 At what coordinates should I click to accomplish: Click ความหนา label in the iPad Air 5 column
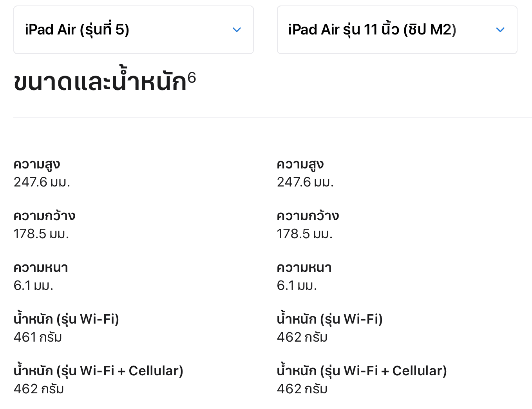pyautogui.click(x=41, y=268)
